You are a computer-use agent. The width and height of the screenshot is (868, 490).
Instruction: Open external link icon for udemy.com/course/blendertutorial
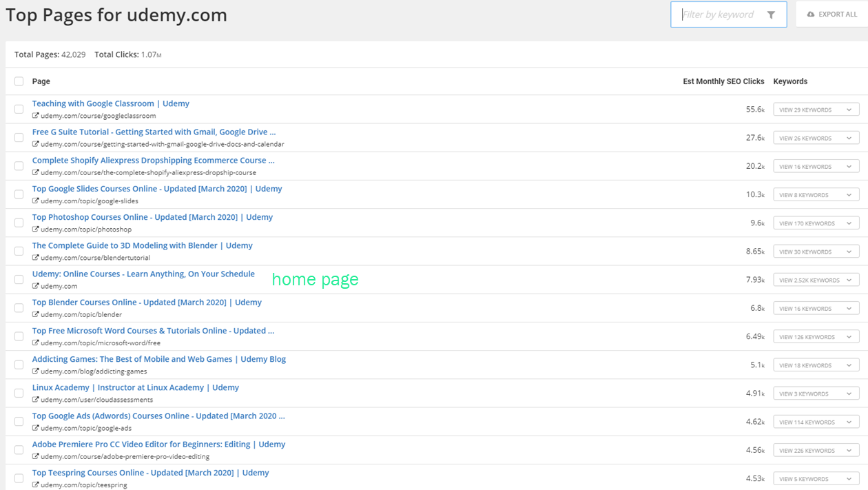pyautogui.click(x=35, y=258)
